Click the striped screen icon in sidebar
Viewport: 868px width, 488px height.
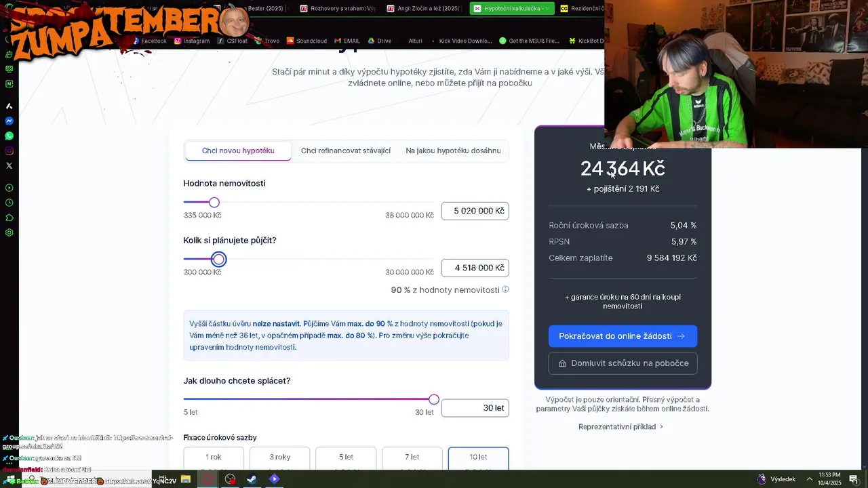(9, 69)
